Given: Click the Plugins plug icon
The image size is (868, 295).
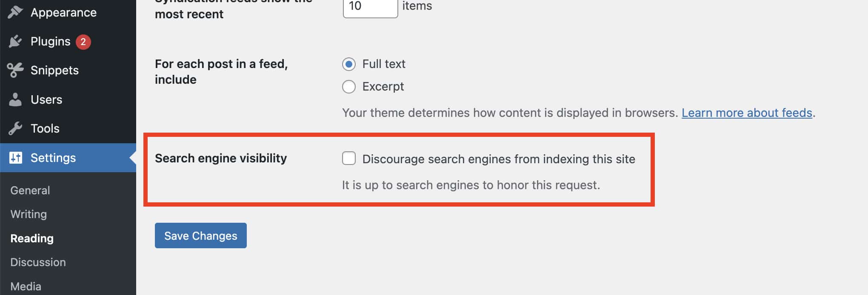Looking at the screenshot, I should [x=15, y=41].
